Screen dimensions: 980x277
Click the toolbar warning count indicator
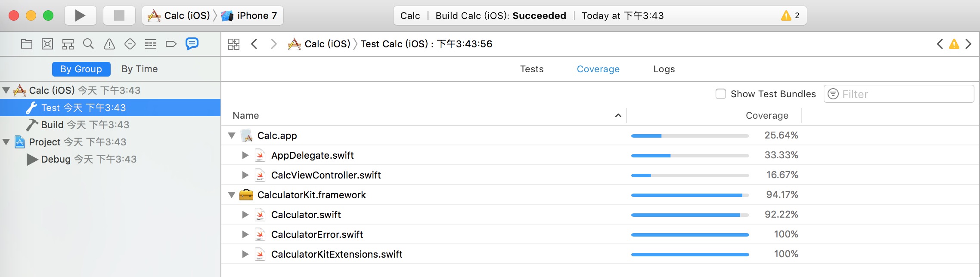tap(790, 16)
